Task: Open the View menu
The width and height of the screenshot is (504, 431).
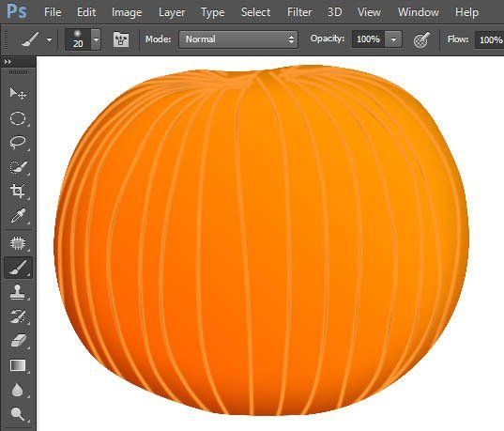Action: (369, 12)
